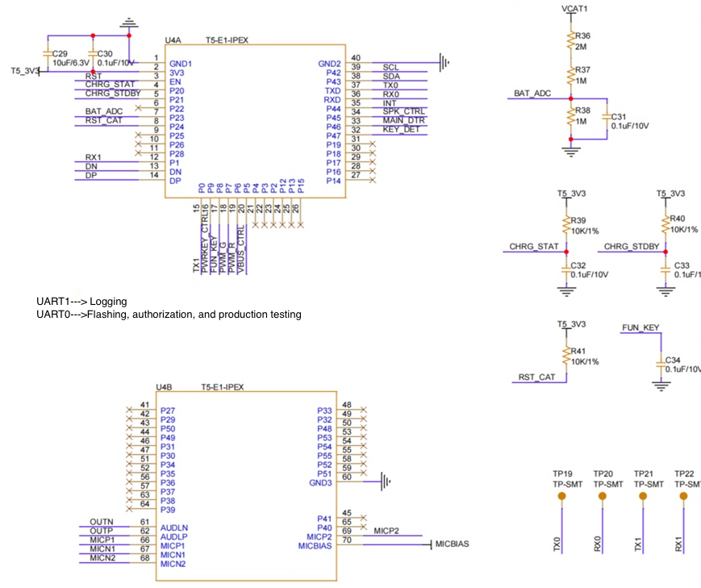Click the BAT_ADC net label near R37
The height and width of the screenshot is (588, 701).
(532, 94)
